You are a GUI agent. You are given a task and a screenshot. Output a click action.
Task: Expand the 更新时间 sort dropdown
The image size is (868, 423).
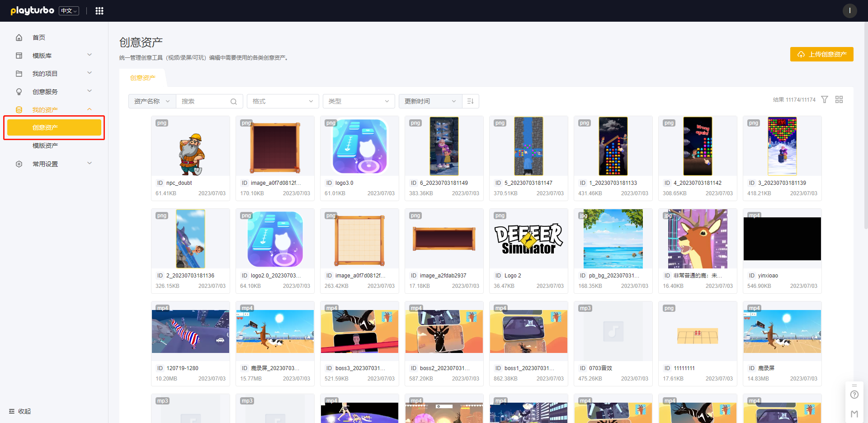(x=430, y=101)
